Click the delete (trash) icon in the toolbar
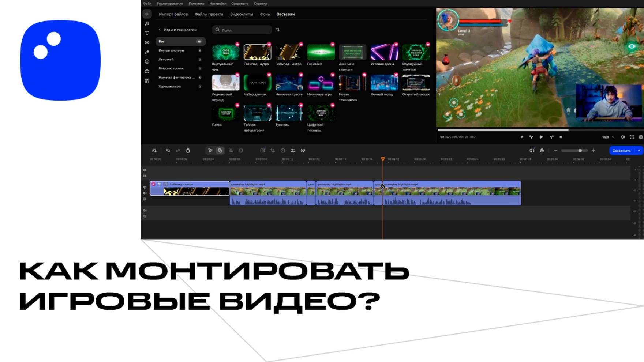Screen dimensions: 644x362 tap(188, 151)
